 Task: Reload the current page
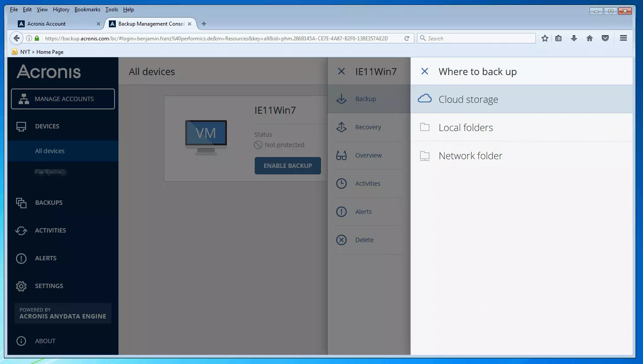tap(407, 38)
